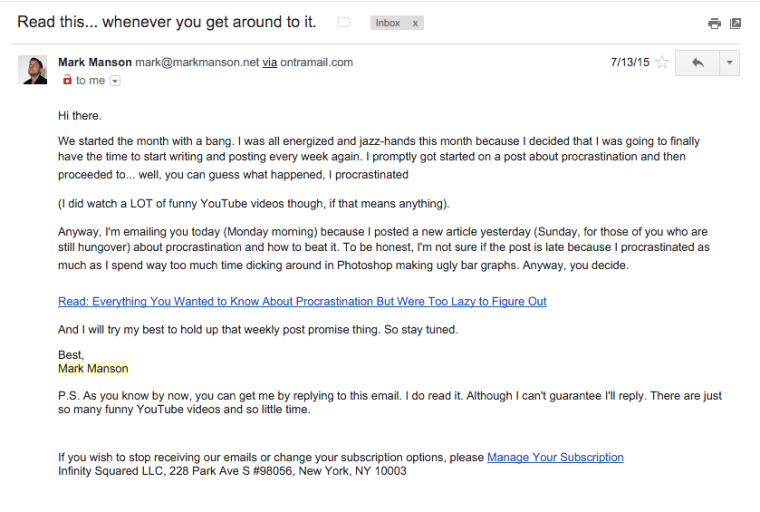The height and width of the screenshot is (512, 760).
Task: Expand the more options arrow beside reply
Action: [729, 63]
